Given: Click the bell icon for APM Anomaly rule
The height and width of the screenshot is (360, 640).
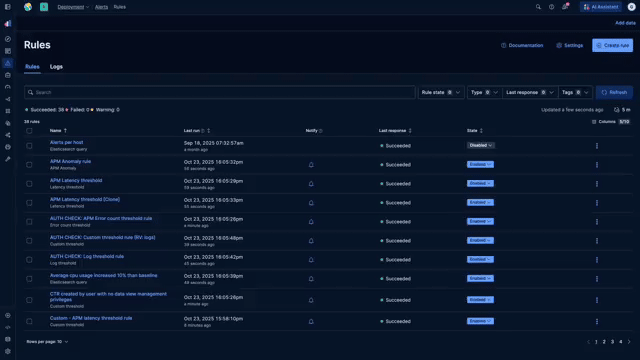Looking at the screenshot, I should [x=311, y=165].
